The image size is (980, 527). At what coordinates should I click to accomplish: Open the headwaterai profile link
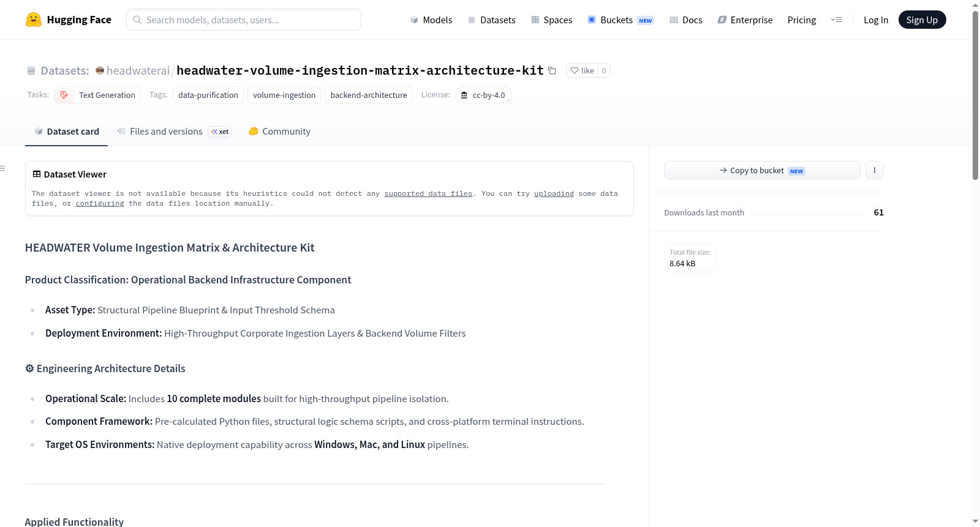tap(138, 70)
